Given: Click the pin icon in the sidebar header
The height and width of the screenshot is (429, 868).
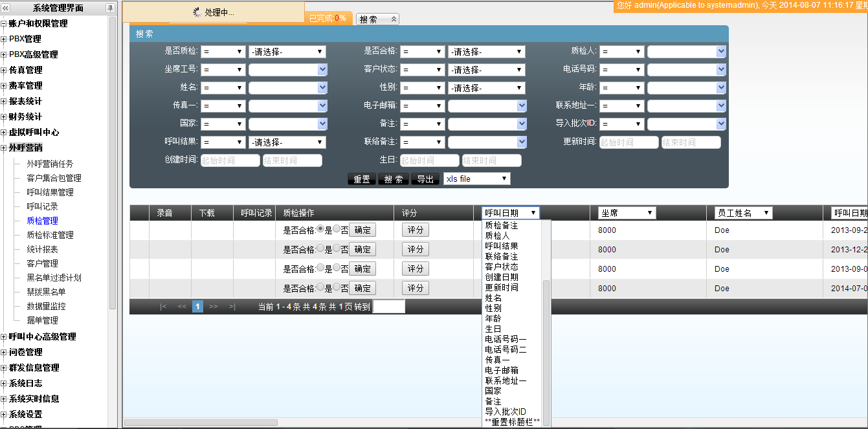Looking at the screenshot, I should 110,8.
